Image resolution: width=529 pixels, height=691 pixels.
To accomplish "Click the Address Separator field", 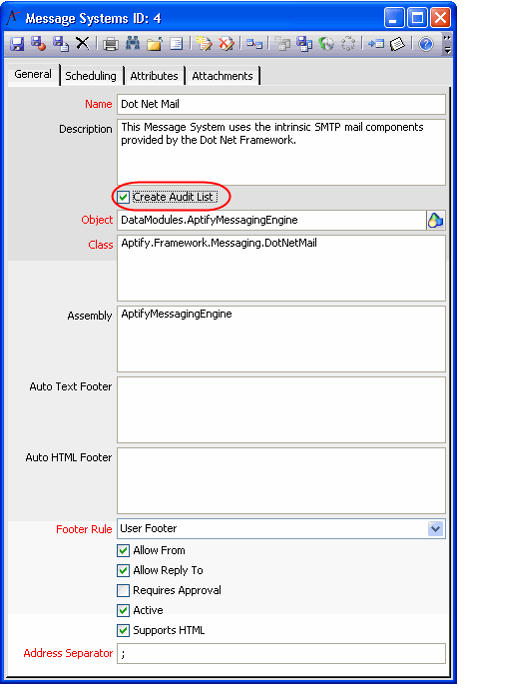I will (281, 654).
